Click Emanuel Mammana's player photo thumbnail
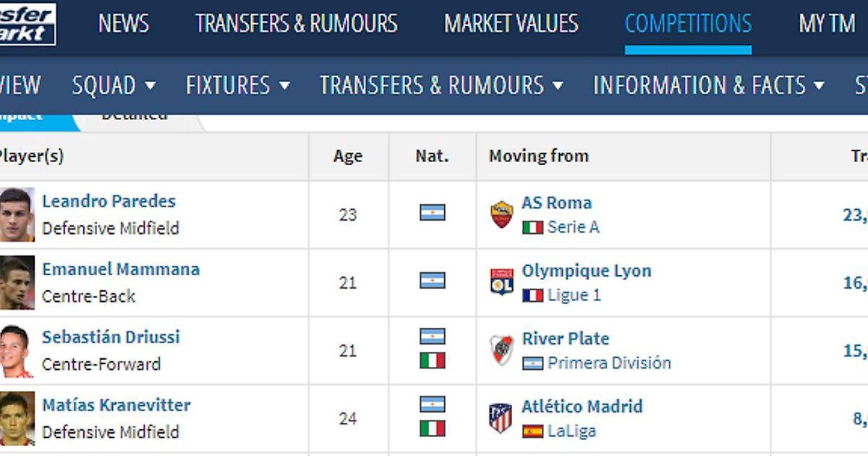Viewport: 868px width, 456px height. [x=16, y=282]
